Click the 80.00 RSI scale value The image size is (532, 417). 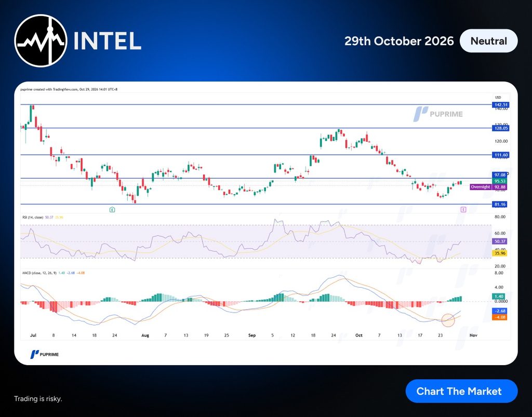click(500, 217)
